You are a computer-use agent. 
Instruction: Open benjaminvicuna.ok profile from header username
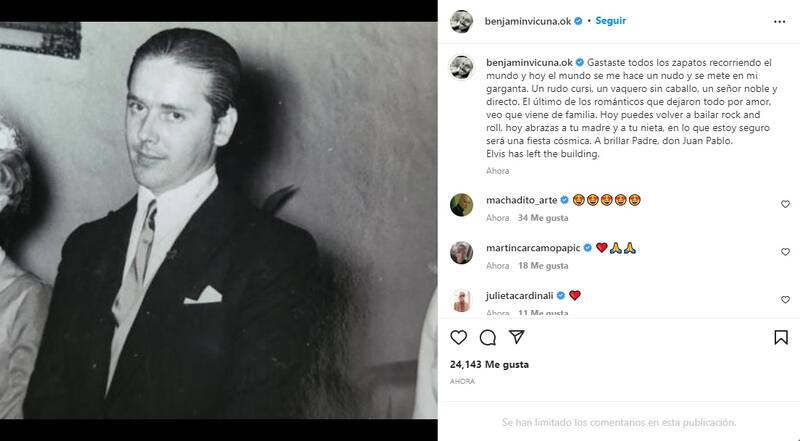[x=527, y=20]
